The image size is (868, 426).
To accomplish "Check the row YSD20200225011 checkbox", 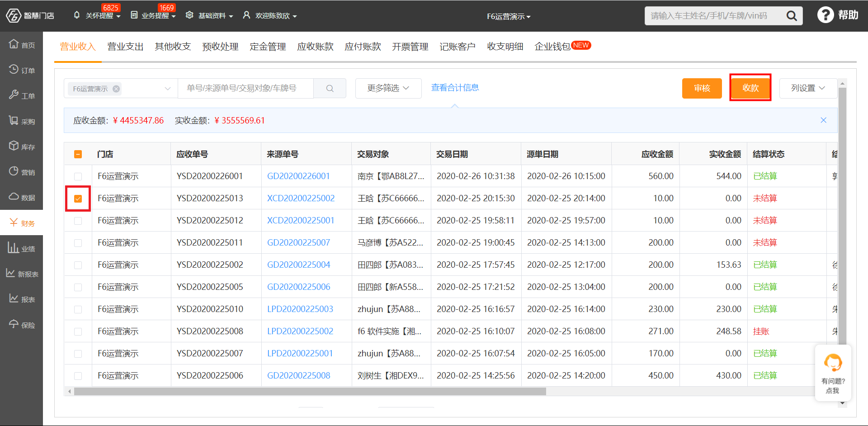I will 78,243.
